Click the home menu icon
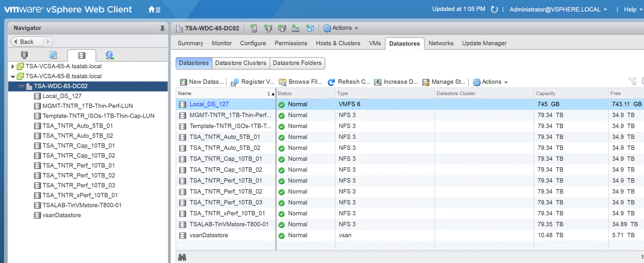Viewport: 644px width, 263px height. coord(154,10)
